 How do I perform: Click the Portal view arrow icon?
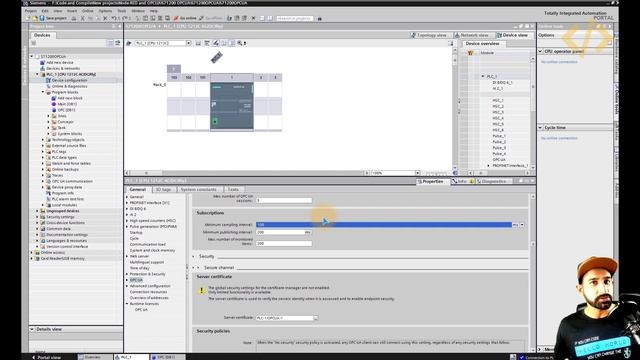pyautogui.click(x=33, y=357)
